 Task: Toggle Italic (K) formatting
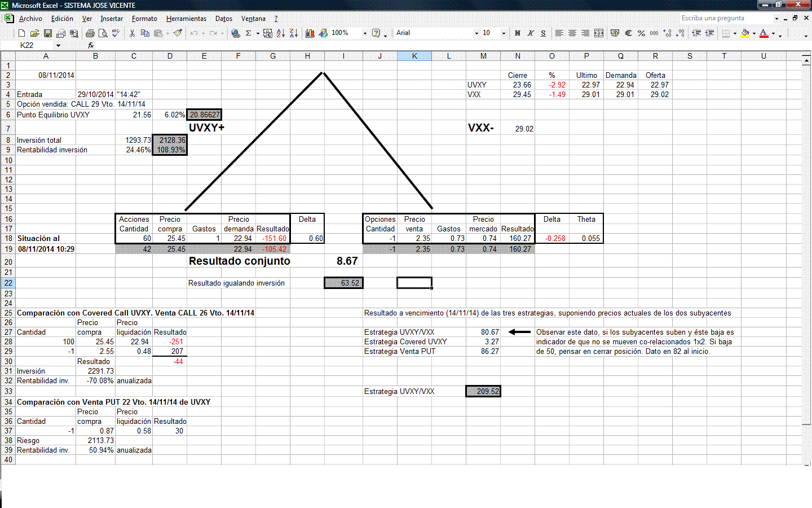530,33
